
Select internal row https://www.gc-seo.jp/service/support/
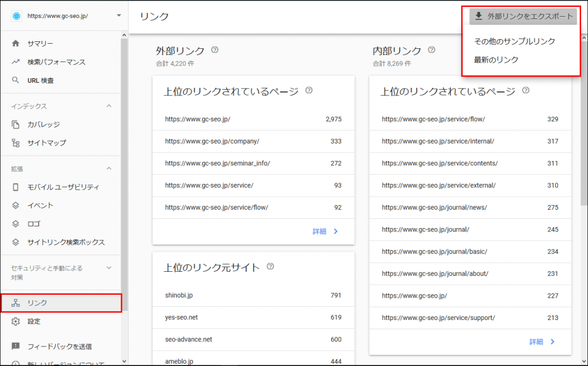point(470,318)
